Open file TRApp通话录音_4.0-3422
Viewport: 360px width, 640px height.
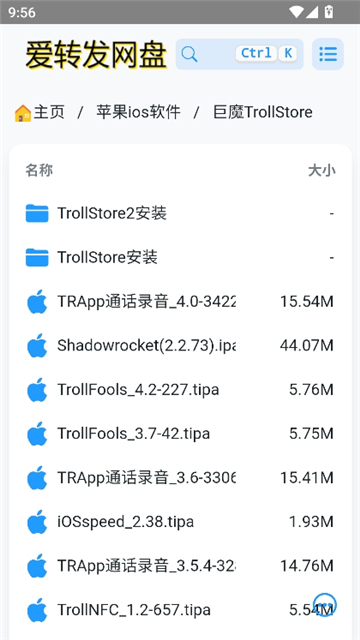tap(147, 302)
